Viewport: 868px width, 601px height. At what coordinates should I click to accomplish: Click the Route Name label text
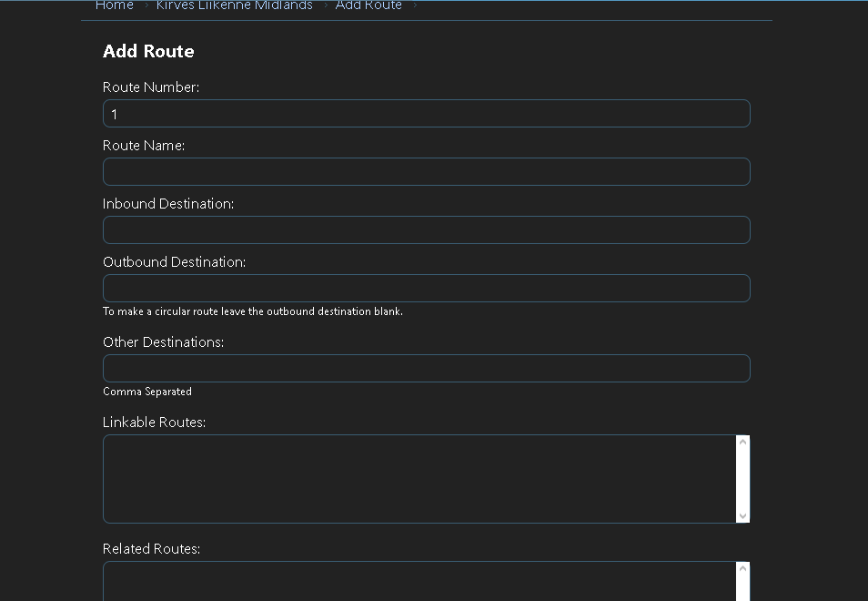(x=144, y=145)
